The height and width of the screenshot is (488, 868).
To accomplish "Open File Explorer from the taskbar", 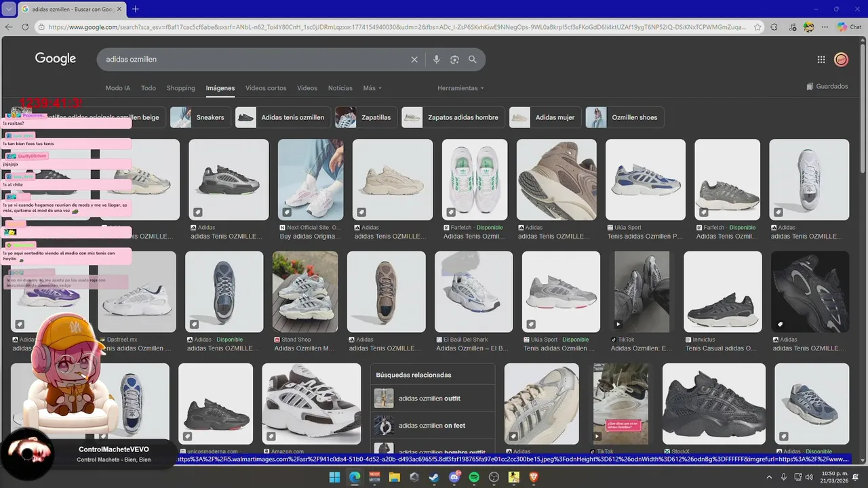I will (394, 477).
